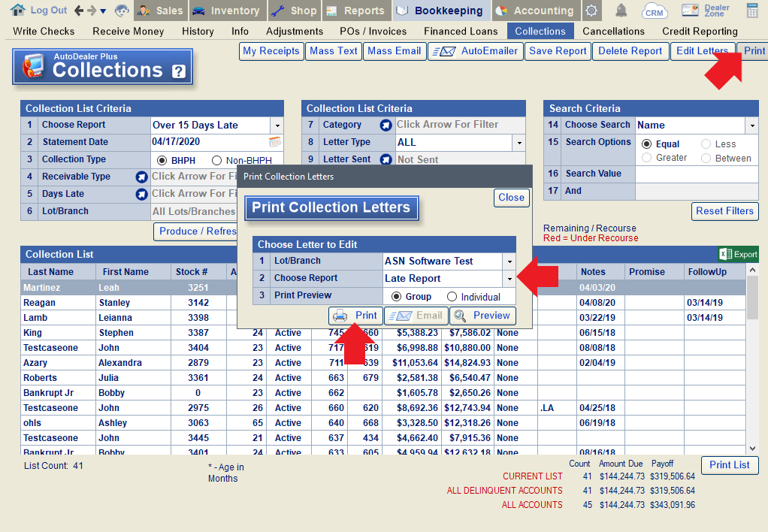
Task: Select the Non-BHPH collection type
Action: click(216, 161)
